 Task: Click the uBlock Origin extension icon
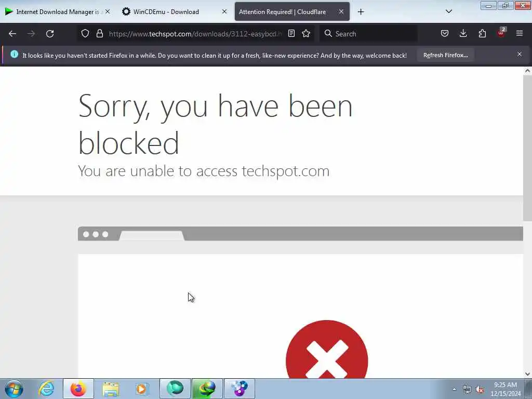coord(501,33)
